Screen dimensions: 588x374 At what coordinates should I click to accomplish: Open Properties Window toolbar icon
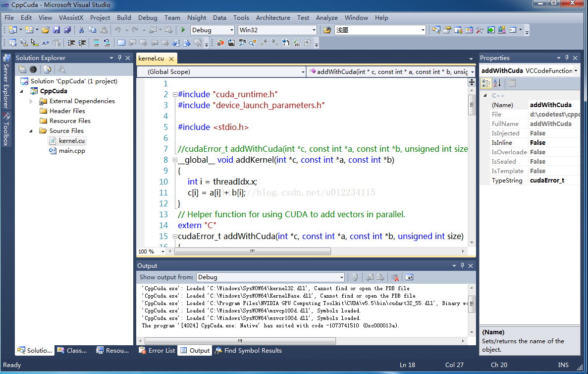click(447, 30)
